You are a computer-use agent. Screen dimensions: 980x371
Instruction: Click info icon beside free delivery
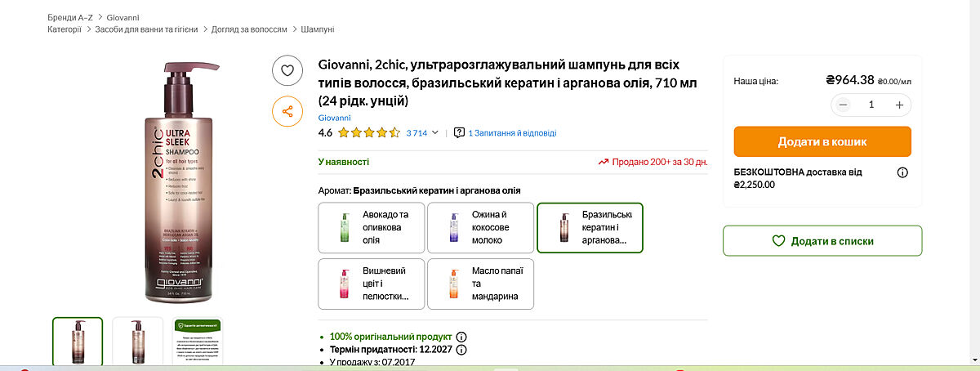tap(902, 172)
